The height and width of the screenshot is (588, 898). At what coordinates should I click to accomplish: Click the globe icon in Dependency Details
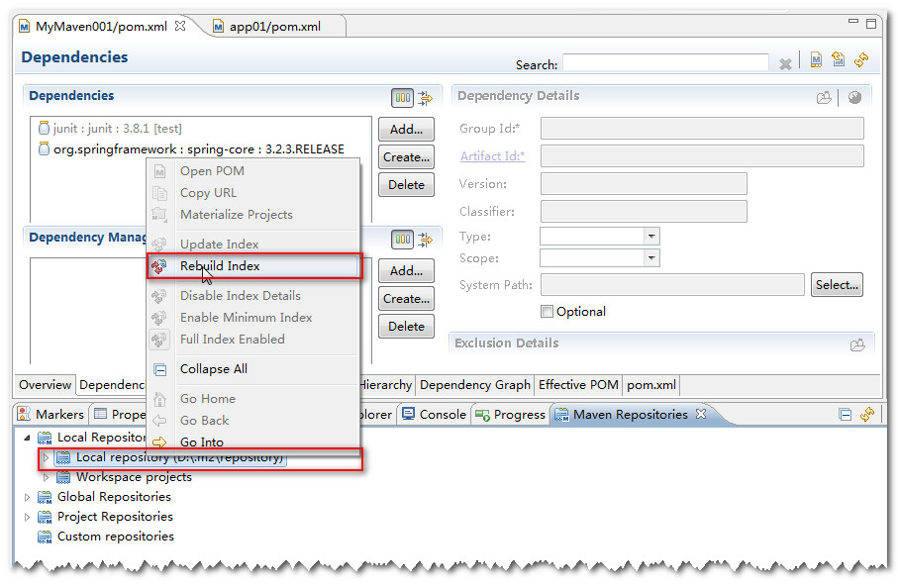(854, 97)
